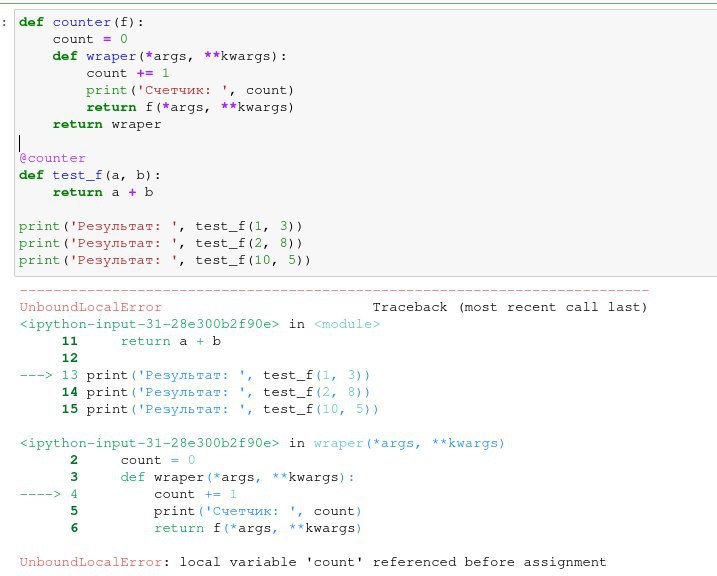Click traceback line 3 'def wraper'
This screenshot has width=717, height=576.
212,477
